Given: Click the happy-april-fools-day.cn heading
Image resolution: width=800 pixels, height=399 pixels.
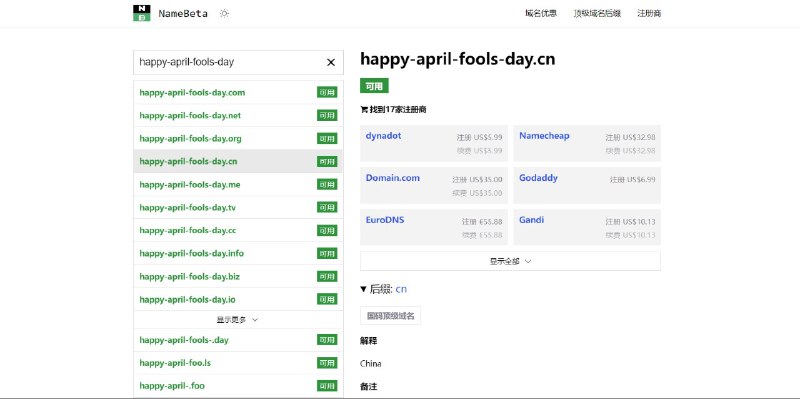Looking at the screenshot, I should click(x=458, y=59).
